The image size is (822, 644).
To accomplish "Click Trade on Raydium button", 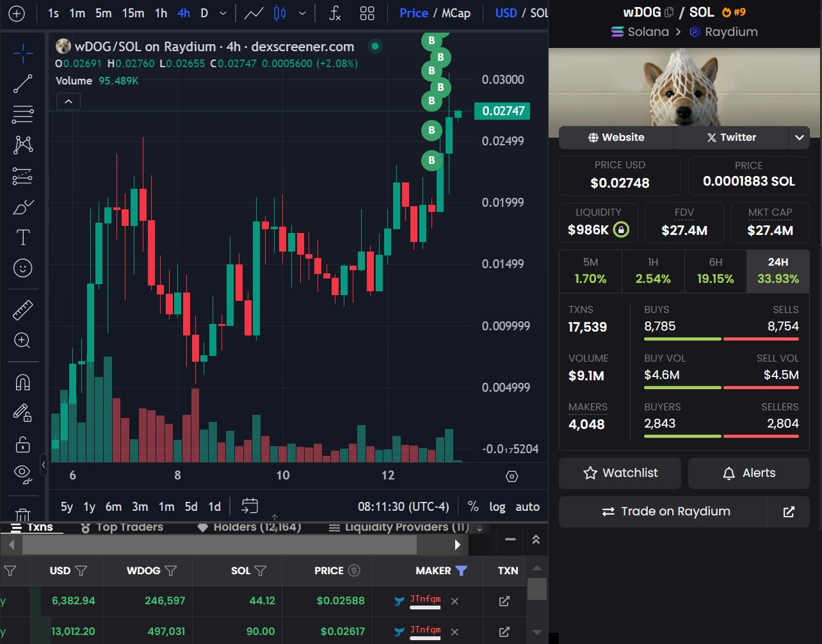I will click(x=663, y=511).
